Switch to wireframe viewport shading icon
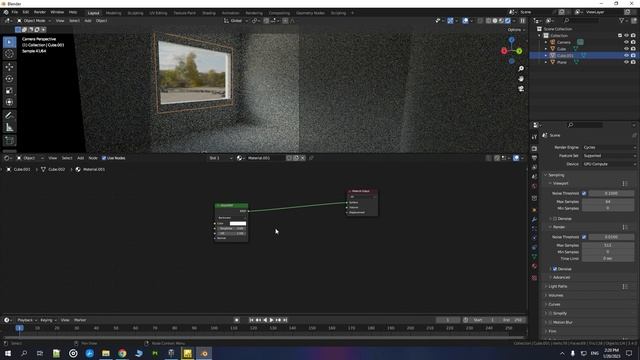 coord(488,20)
